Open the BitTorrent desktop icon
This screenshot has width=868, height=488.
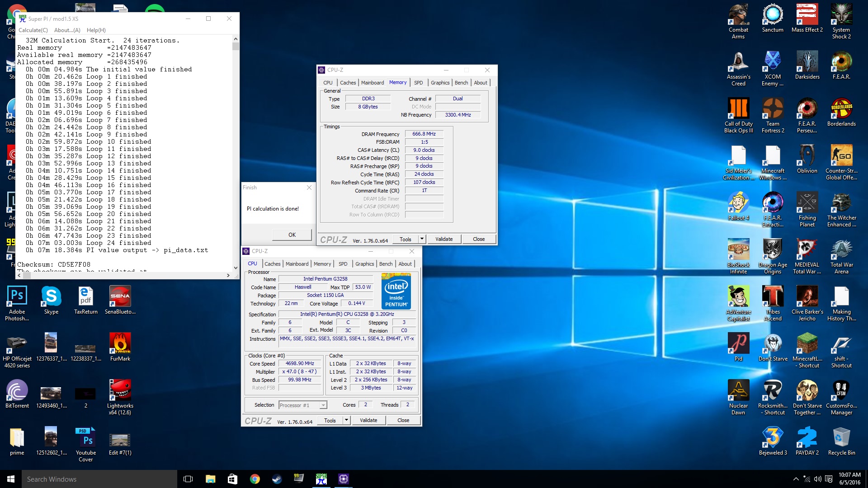click(x=17, y=394)
